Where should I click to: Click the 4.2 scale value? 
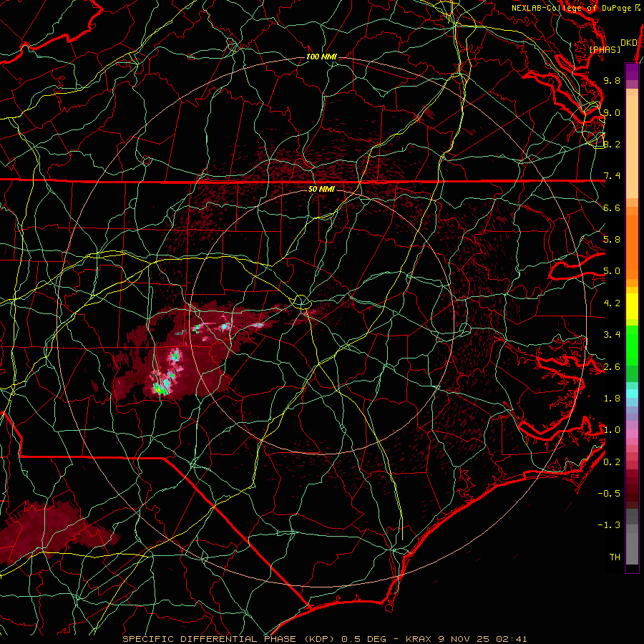[x=612, y=303]
